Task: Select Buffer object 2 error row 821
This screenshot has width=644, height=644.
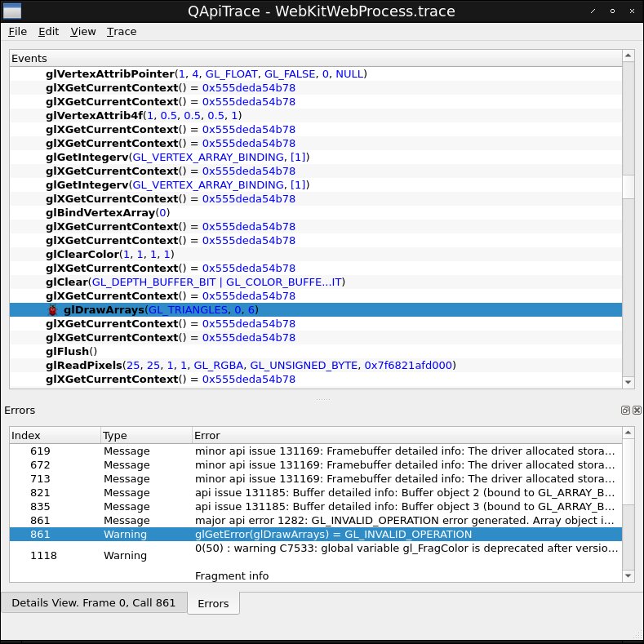Action: pos(316,493)
